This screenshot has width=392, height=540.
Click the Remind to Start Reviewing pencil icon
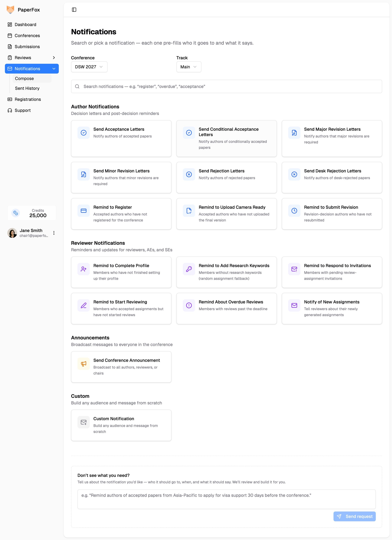(x=83, y=306)
